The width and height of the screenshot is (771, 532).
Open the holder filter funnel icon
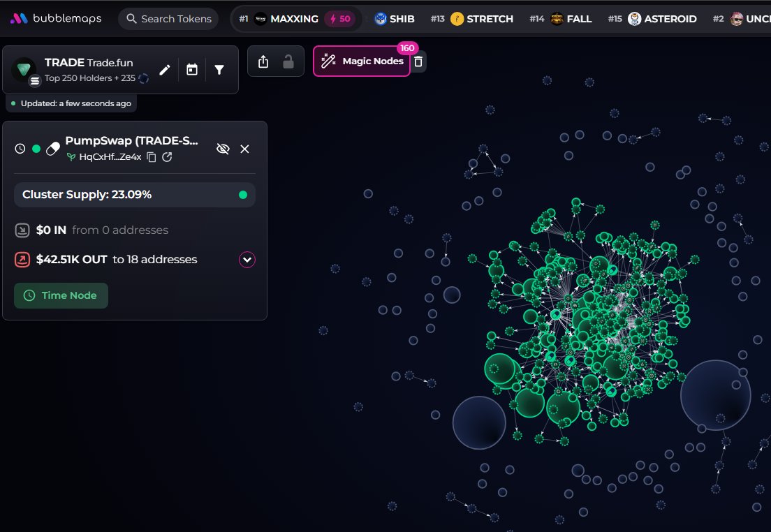219,70
